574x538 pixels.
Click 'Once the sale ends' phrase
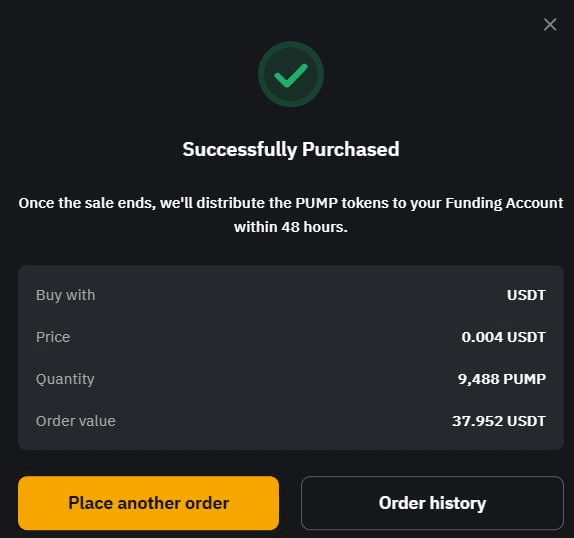tap(87, 203)
